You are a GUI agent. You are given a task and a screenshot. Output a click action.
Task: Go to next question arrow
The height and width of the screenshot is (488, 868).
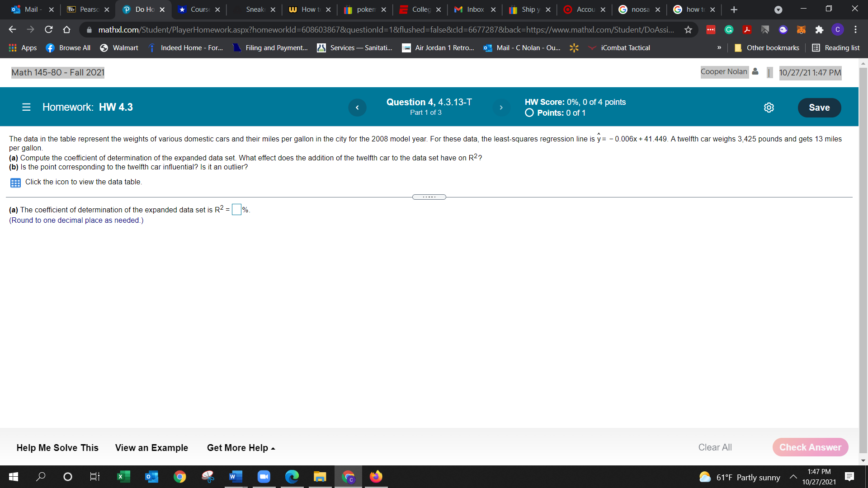[x=501, y=108]
